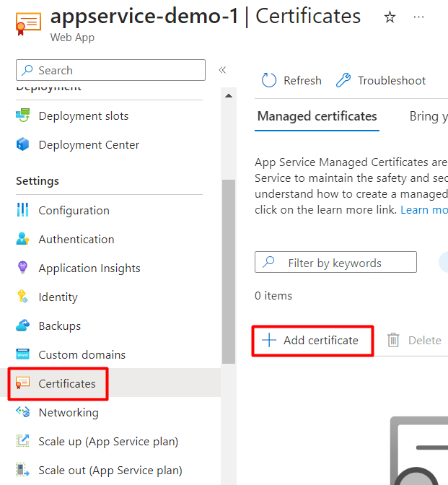Click the Backups cloud icon

tap(22, 325)
